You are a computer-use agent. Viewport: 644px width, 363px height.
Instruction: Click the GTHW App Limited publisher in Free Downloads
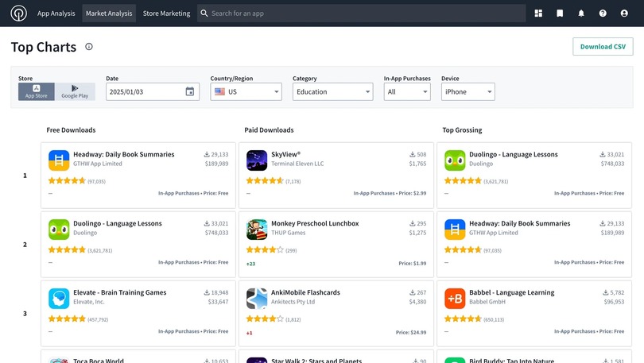click(x=97, y=164)
